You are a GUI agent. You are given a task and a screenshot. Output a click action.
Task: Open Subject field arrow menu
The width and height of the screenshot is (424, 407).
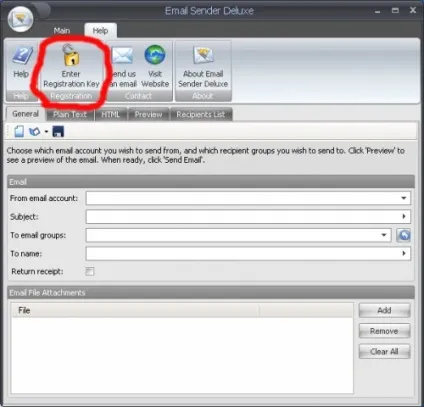point(404,216)
